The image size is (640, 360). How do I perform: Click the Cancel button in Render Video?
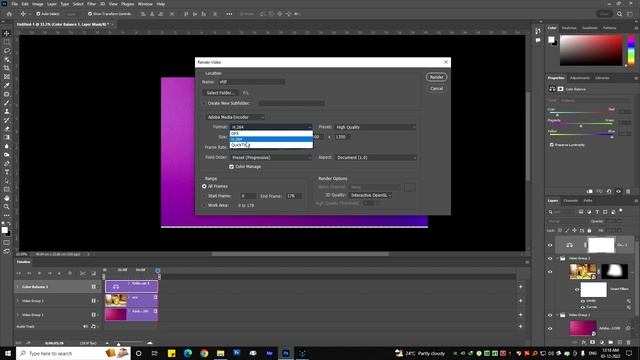point(436,89)
